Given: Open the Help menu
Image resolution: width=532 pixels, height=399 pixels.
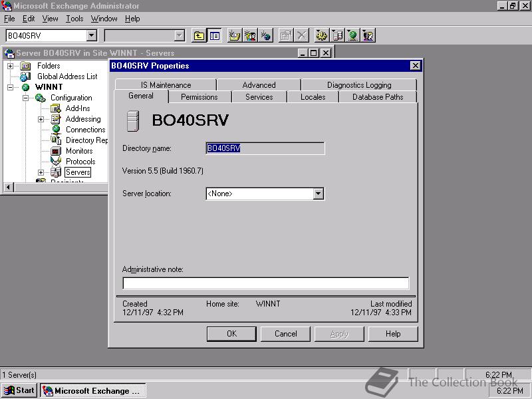Looking at the screenshot, I should [132, 19].
